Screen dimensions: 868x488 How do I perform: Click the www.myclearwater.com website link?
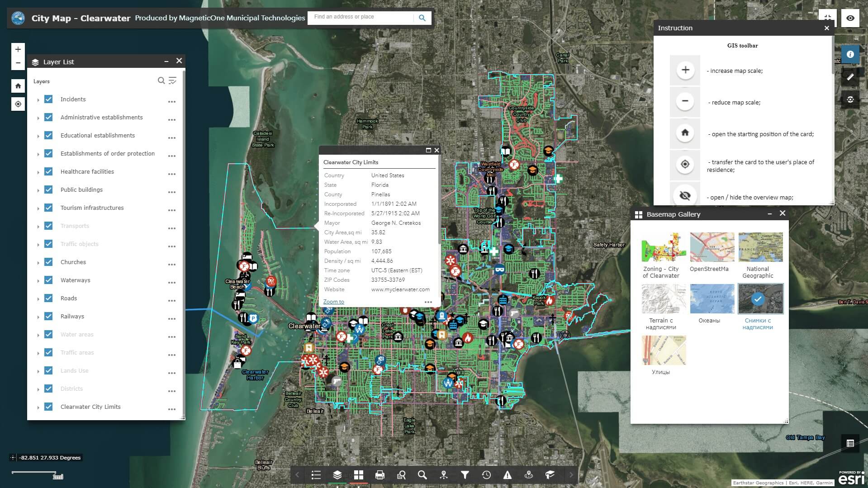click(400, 289)
